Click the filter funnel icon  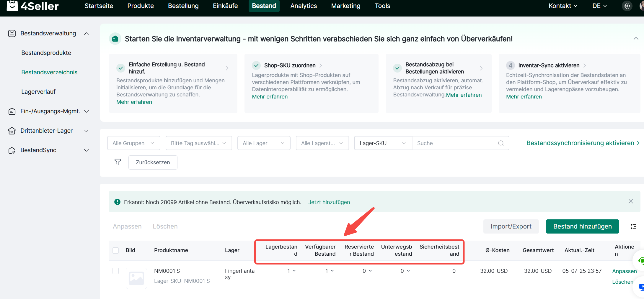(x=118, y=162)
